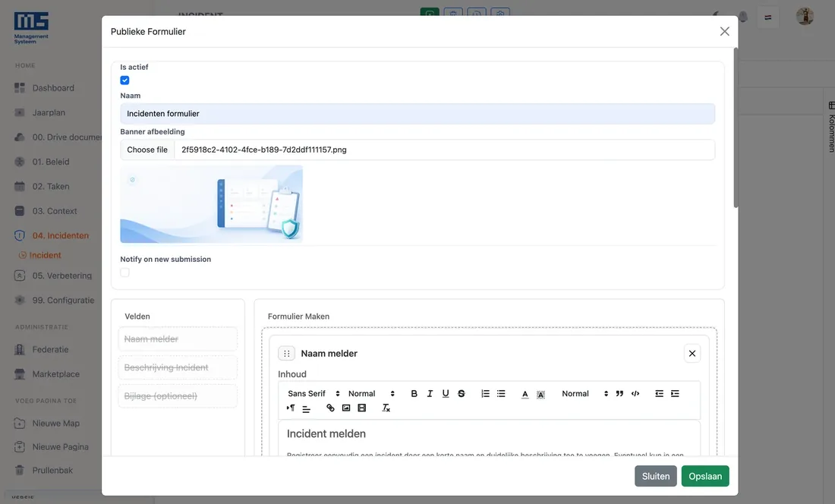Open 99. Configuratie in the sidebar

coord(63,300)
